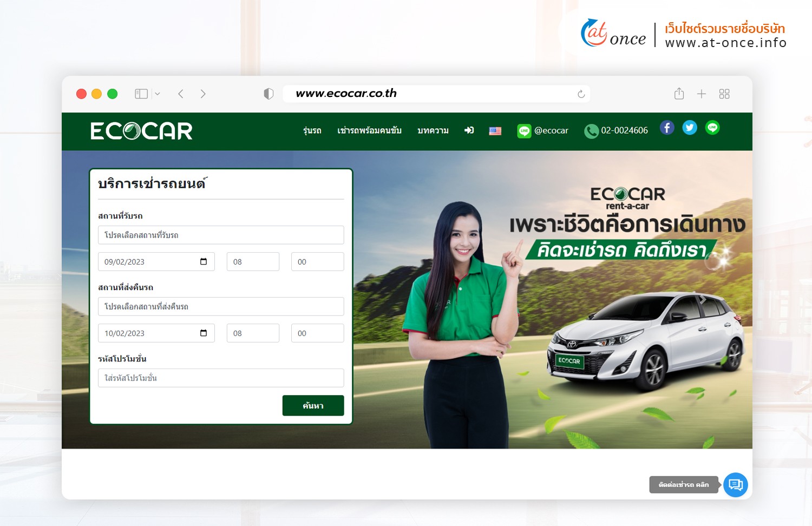This screenshot has height=526, width=812.
Task: Open calendar icon for return date
Action: (204, 333)
